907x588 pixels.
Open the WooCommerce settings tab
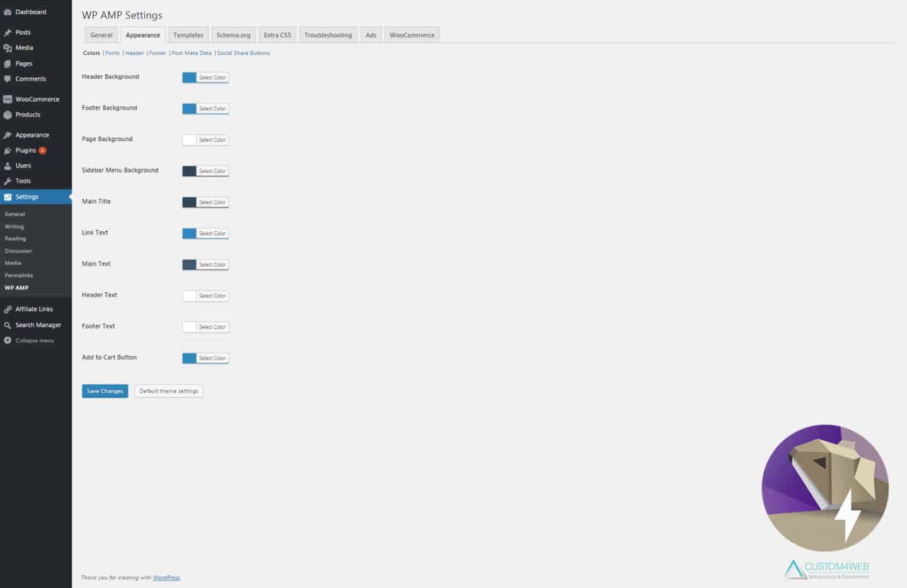(412, 35)
